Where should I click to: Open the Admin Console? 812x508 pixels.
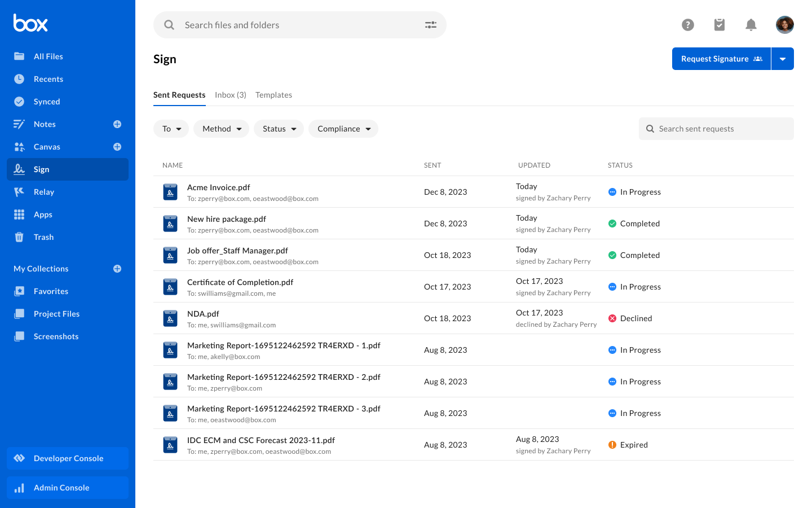[x=68, y=488]
